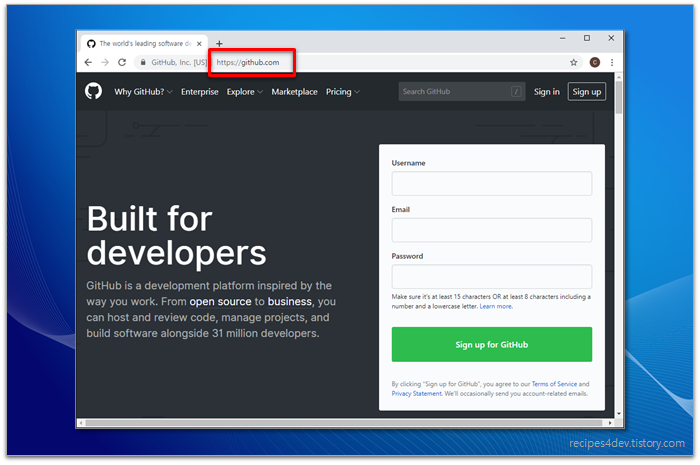This screenshot has height=465, width=700.
Task: Follow the business link
Action: (289, 302)
